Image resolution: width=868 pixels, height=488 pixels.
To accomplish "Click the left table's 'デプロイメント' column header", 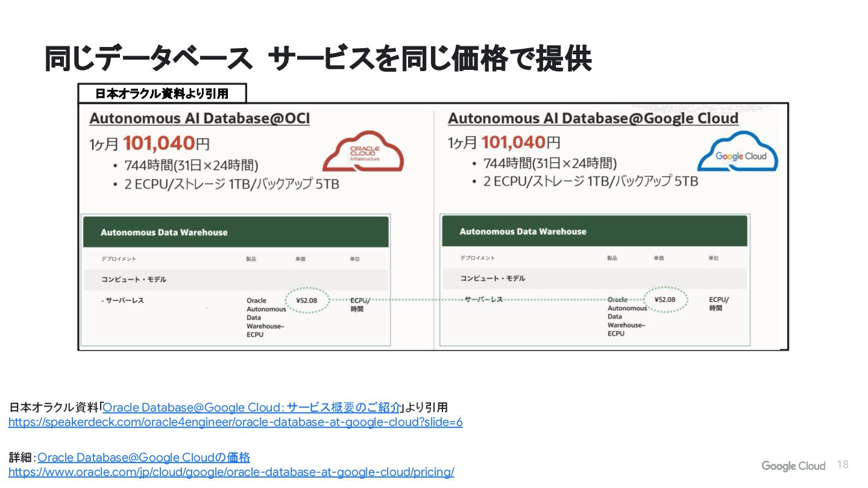I will pyautogui.click(x=119, y=259).
